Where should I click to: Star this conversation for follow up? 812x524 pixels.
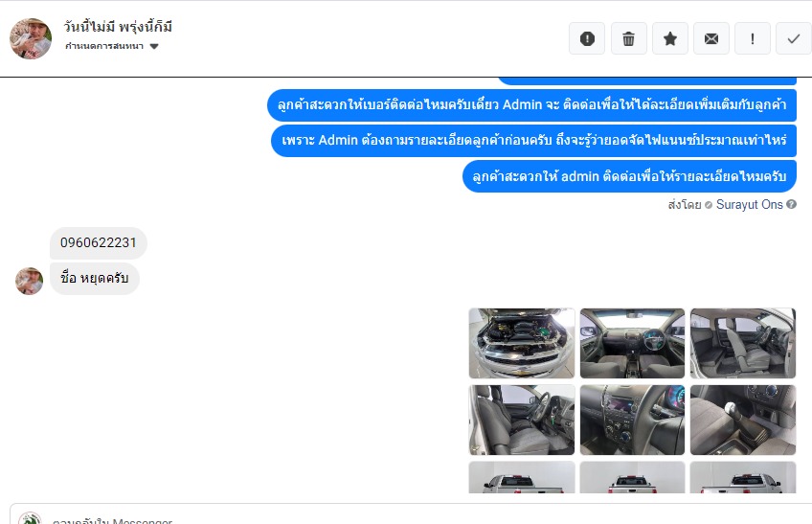(x=670, y=38)
